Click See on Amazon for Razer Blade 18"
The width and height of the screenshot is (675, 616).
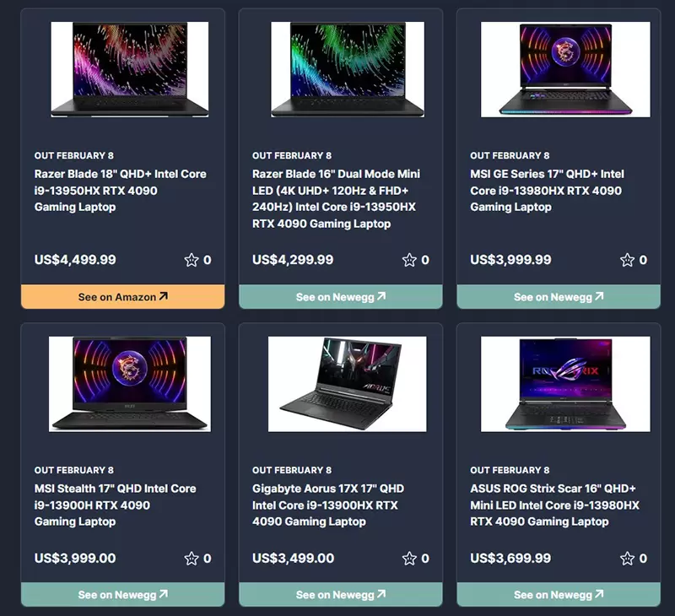[122, 296]
